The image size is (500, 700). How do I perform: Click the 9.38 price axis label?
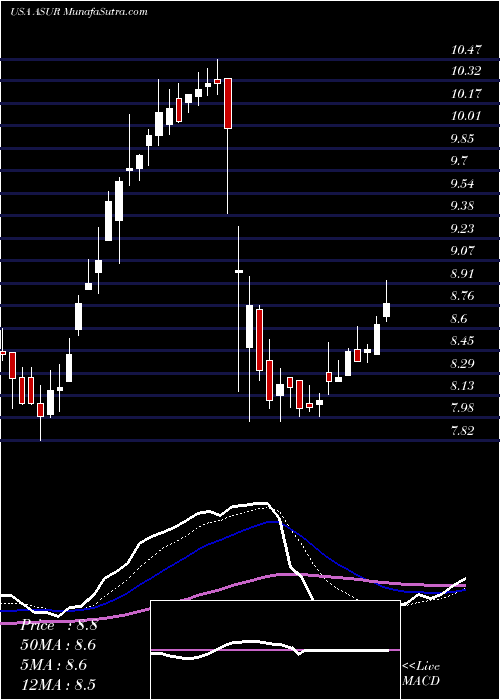point(463,206)
